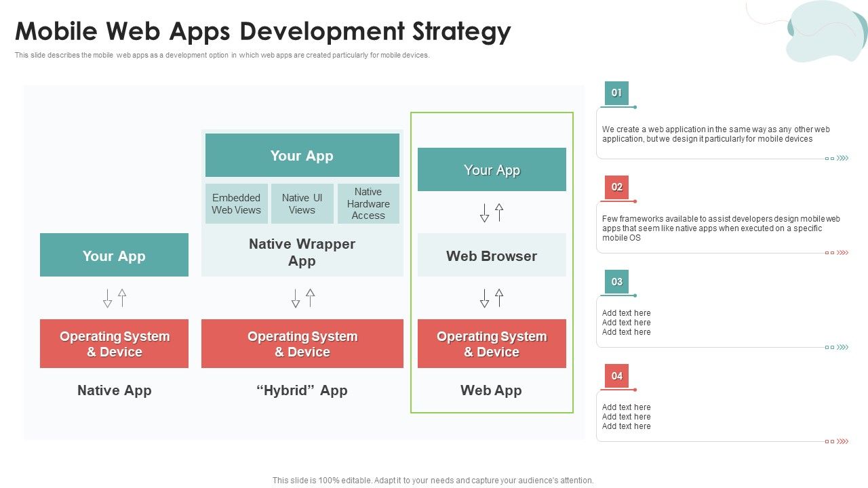Click the 'Native UI Views' box

[302, 203]
